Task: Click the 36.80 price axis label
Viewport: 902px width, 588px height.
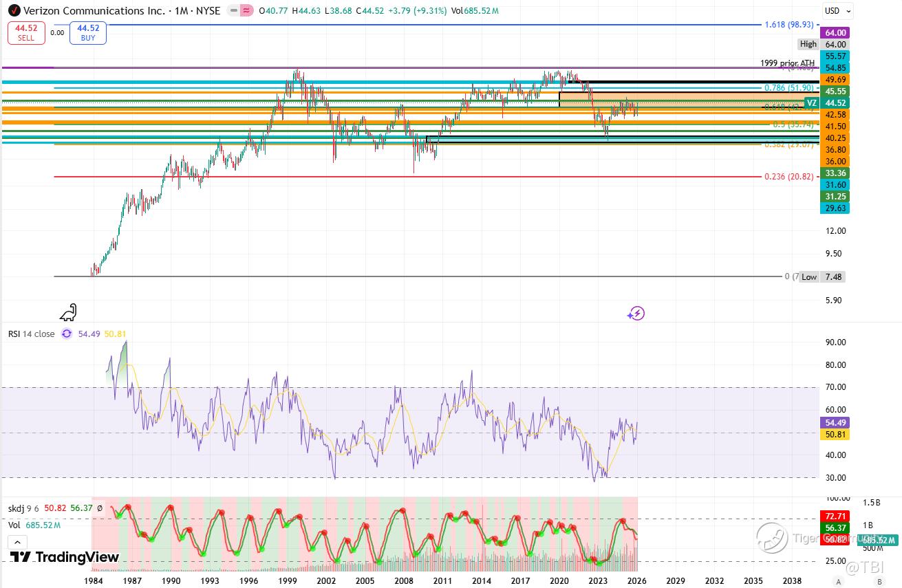Action: (835, 149)
